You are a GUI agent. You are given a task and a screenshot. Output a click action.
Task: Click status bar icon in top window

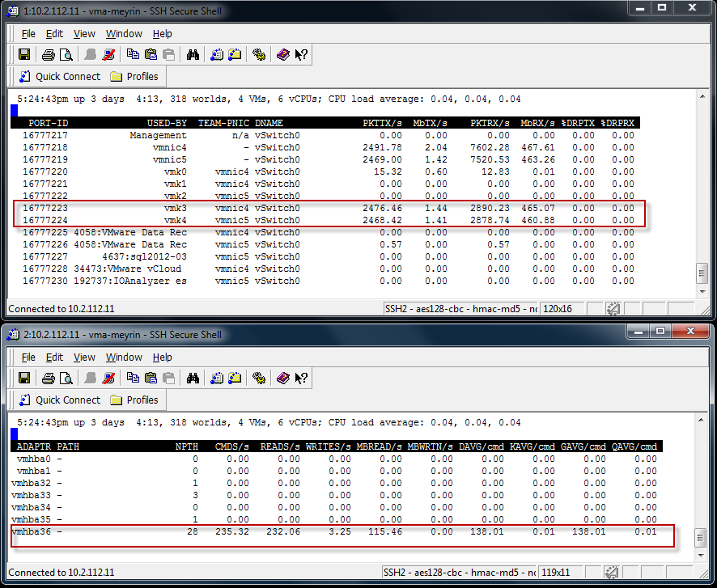click(613, 309)
